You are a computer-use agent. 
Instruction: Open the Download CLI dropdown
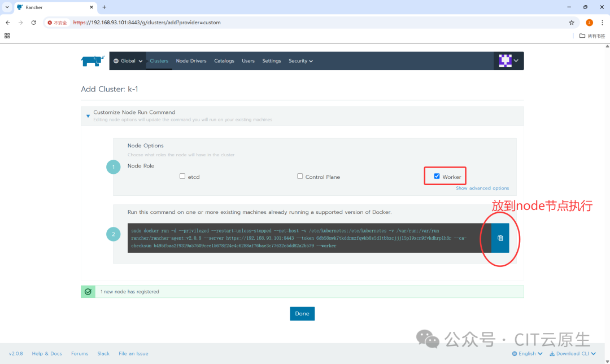(x=573, y=353)
